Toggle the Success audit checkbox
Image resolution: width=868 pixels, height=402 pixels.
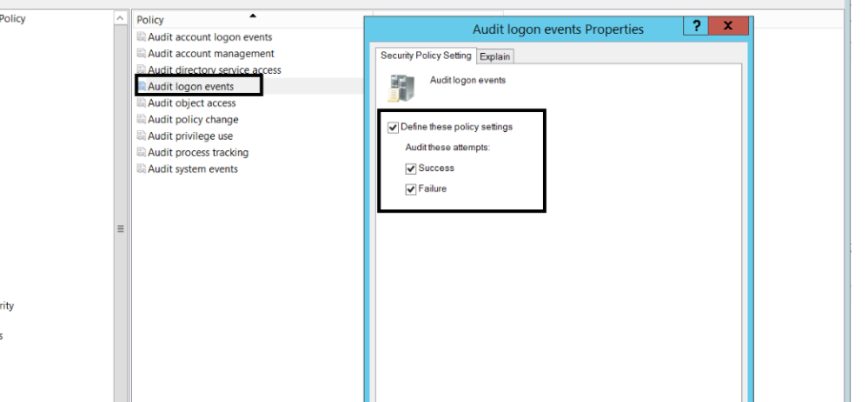coord(411,168)
